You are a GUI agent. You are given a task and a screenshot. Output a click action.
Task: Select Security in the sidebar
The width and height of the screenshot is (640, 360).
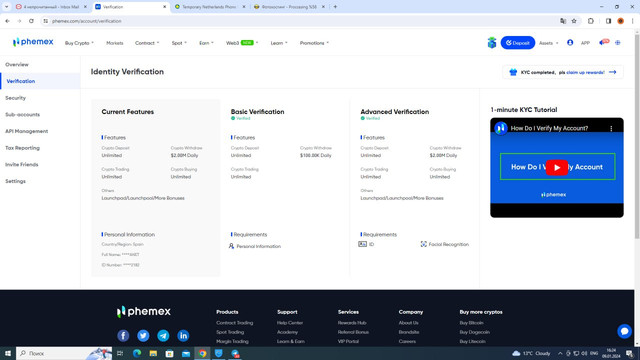pos(16,98)
